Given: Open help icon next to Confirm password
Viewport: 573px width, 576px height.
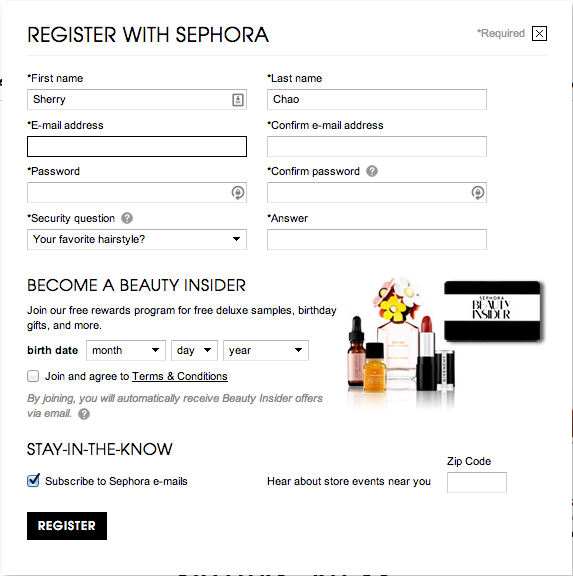Looking at the screenshot, I should coord(372,171).
